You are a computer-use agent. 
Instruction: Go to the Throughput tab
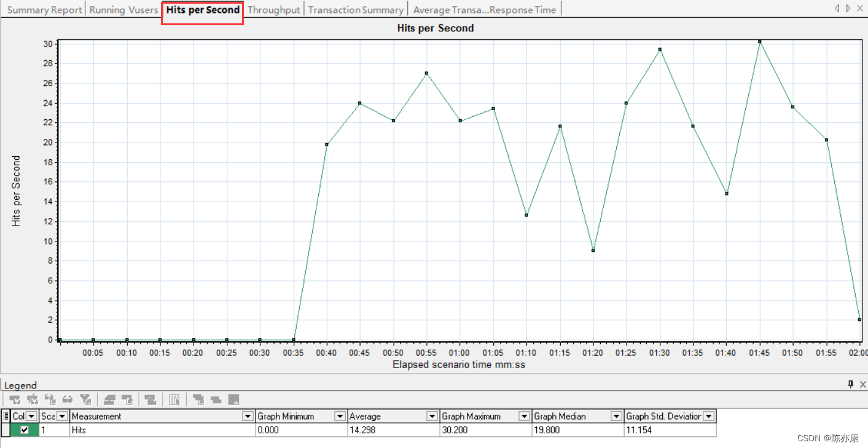click(274, 10)
